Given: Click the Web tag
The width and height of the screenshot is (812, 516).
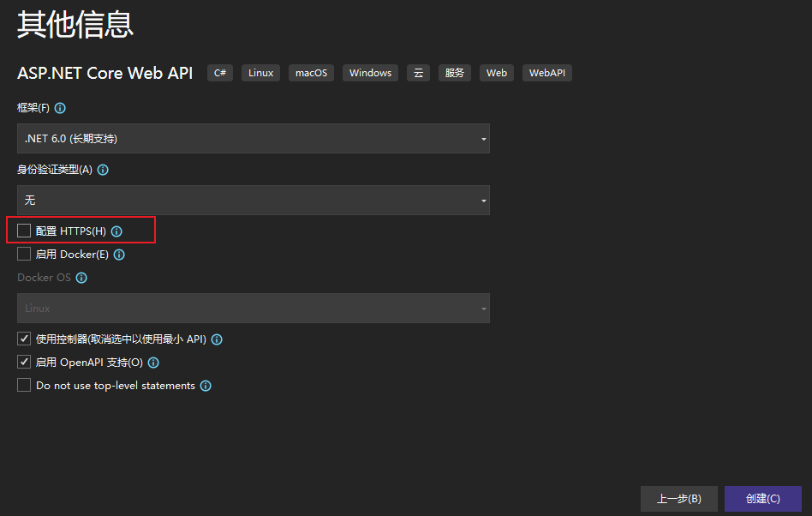Looking at the screenshot, I should pos(497,73).
